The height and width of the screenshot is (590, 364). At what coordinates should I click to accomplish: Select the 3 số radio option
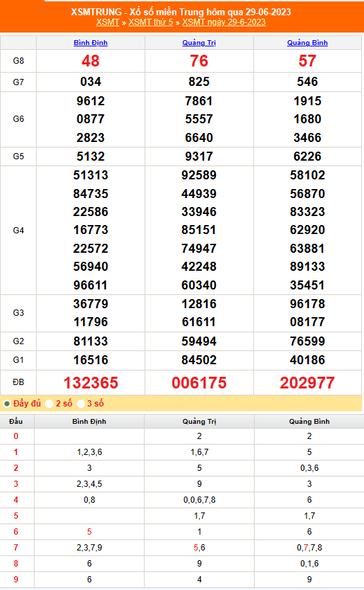click(x=80, y=404)
